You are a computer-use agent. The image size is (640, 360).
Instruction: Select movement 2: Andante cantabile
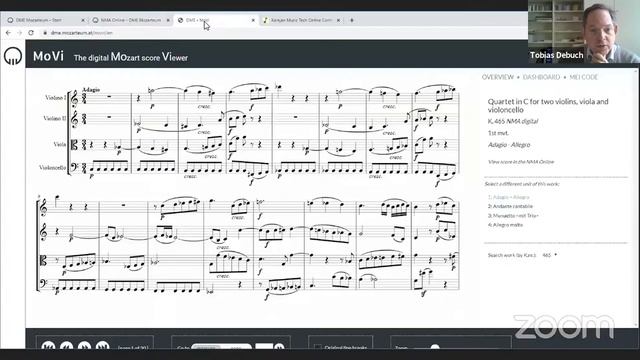click(x=510, y=207)
